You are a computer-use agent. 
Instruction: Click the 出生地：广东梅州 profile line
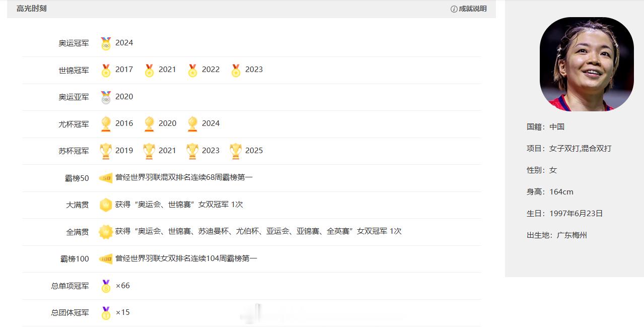click(557, 235)
